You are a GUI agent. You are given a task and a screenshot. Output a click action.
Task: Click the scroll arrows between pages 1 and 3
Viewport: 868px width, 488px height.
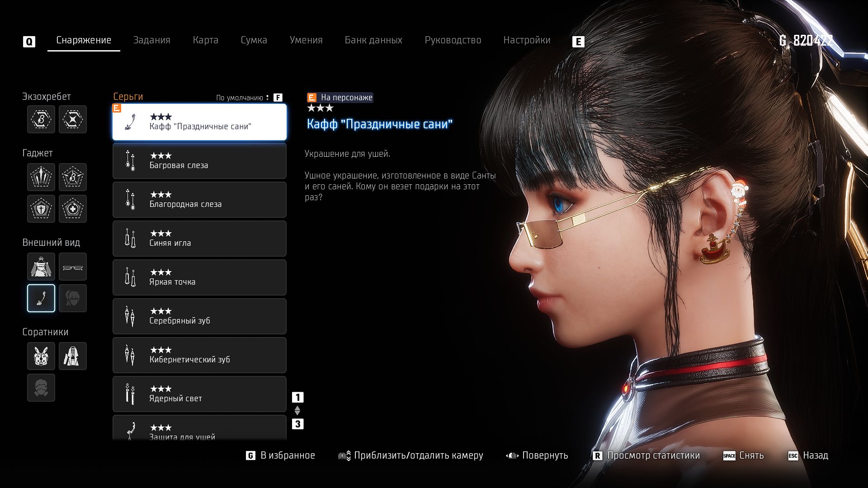(x=297, y=411)
